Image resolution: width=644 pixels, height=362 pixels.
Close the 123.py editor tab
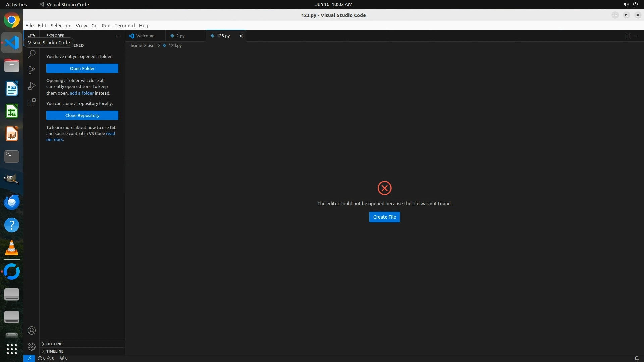click(241, 36)
